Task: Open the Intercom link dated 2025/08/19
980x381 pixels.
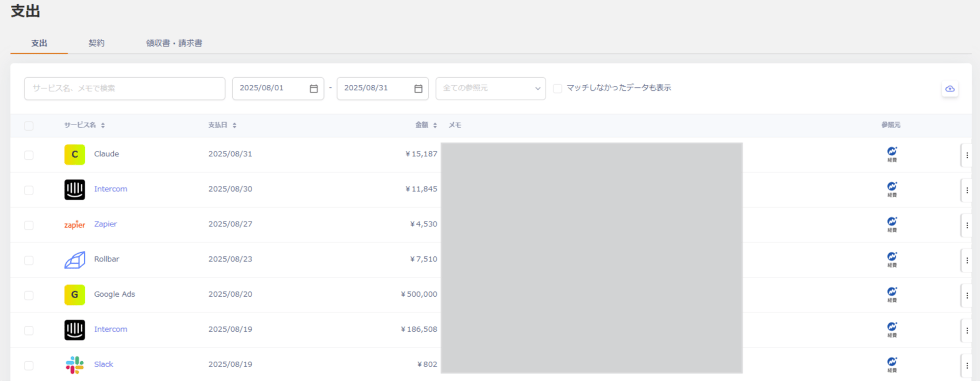Action: (x=111, y=329)
